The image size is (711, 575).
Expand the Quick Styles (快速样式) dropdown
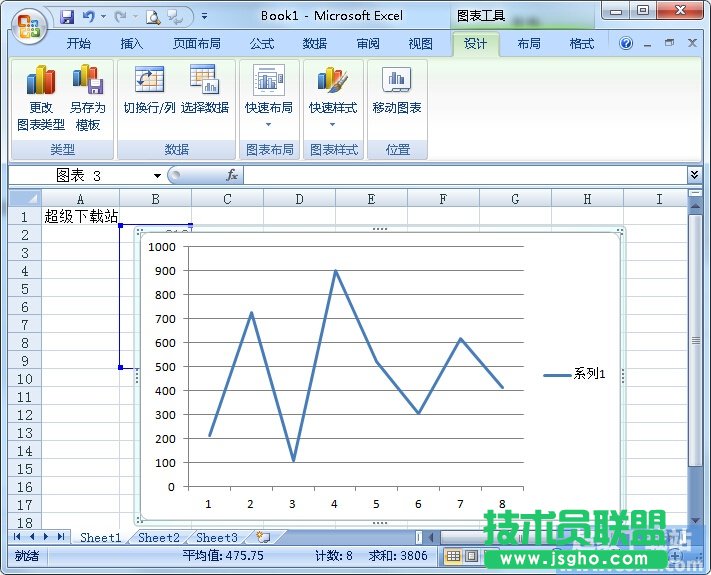tap(332, 124)
